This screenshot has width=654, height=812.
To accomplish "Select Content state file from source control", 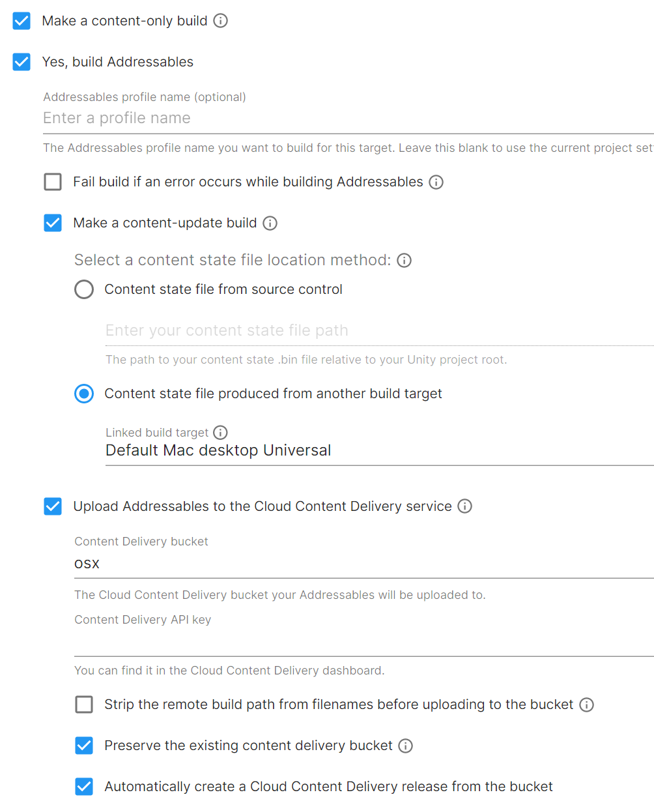I will point(84,289).
